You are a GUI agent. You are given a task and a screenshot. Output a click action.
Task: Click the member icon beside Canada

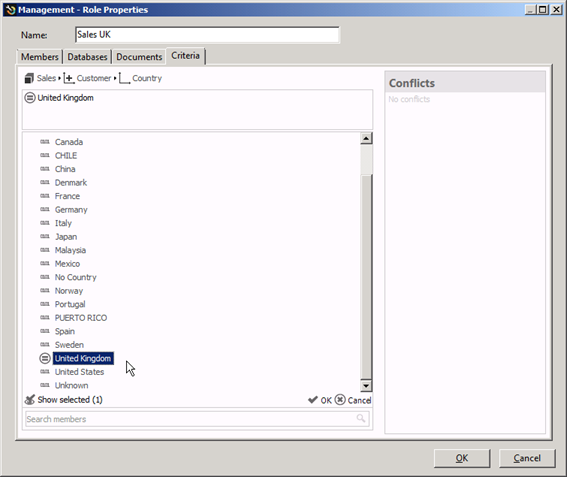(45, 142)
